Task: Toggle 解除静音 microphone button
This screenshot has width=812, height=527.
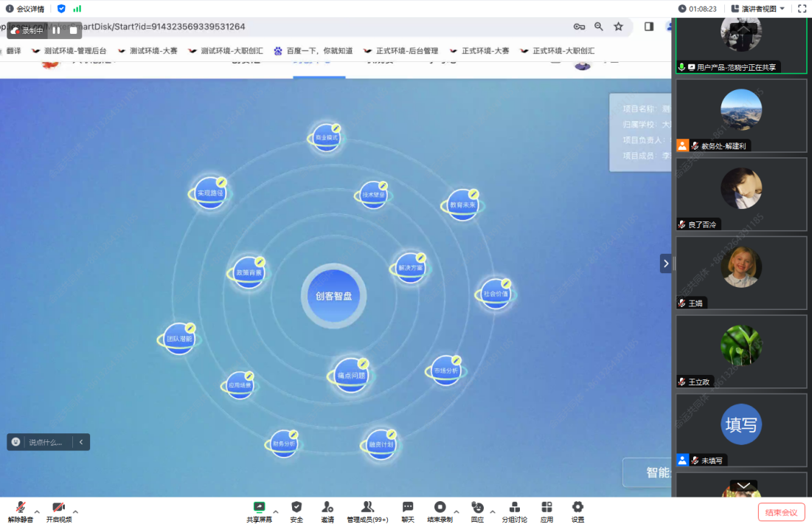Action: (21, 508)
